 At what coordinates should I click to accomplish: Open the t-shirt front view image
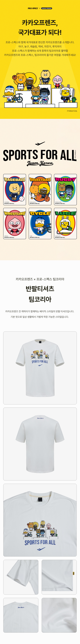(40, 368)
